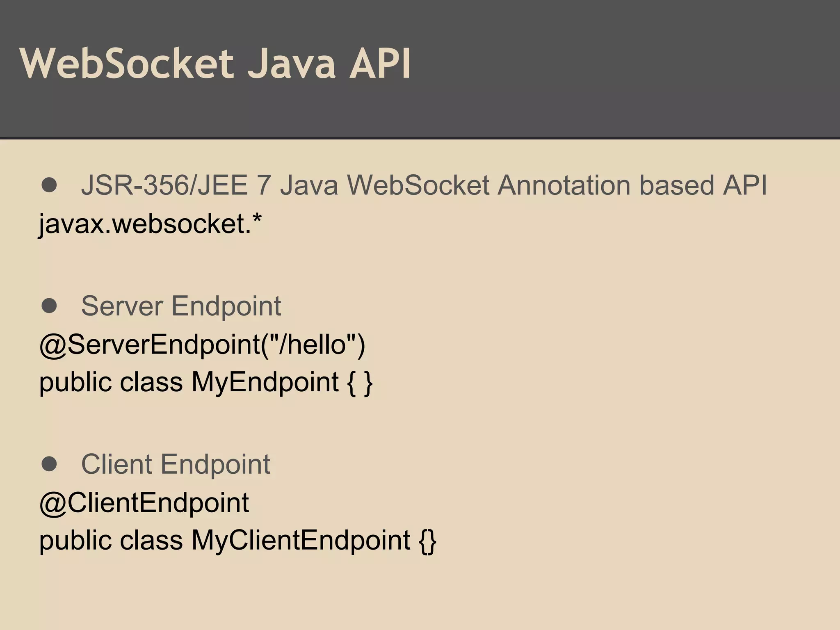Click the Client Endpoint bullet marker
Screen dimensions: 840x630
[49, 464]
